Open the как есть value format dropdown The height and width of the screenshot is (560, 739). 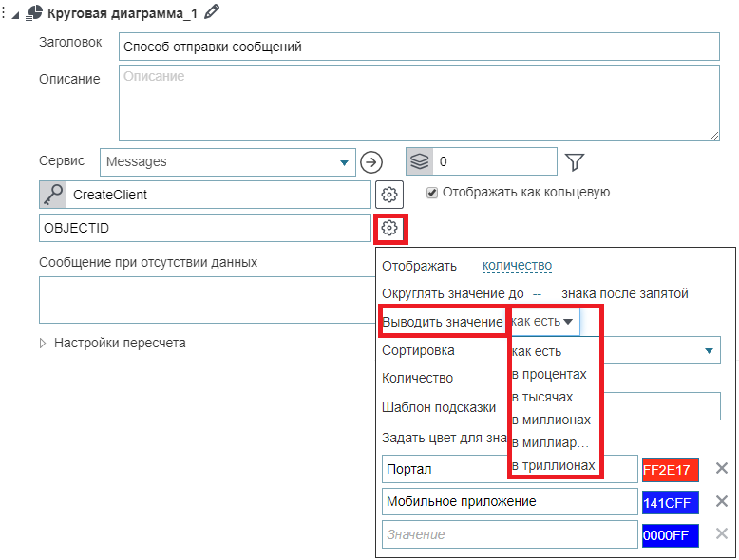click(542, 322)
